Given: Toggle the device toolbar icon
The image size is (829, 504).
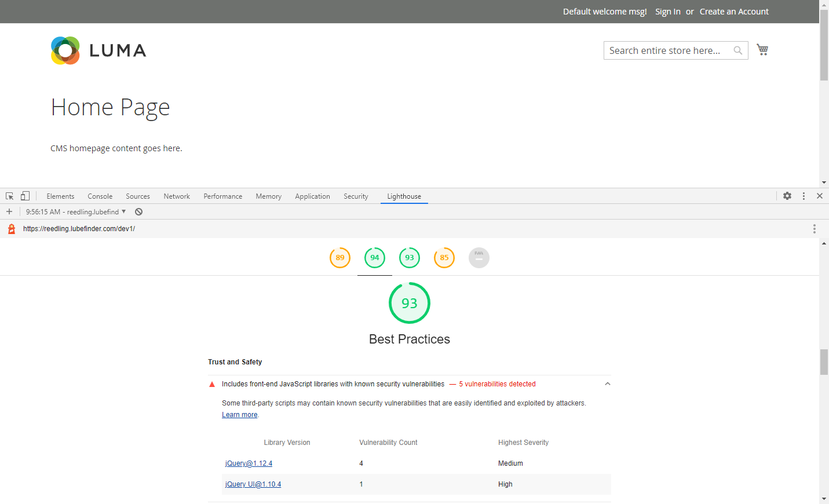Looking at the screenshot, I should 25,196.
